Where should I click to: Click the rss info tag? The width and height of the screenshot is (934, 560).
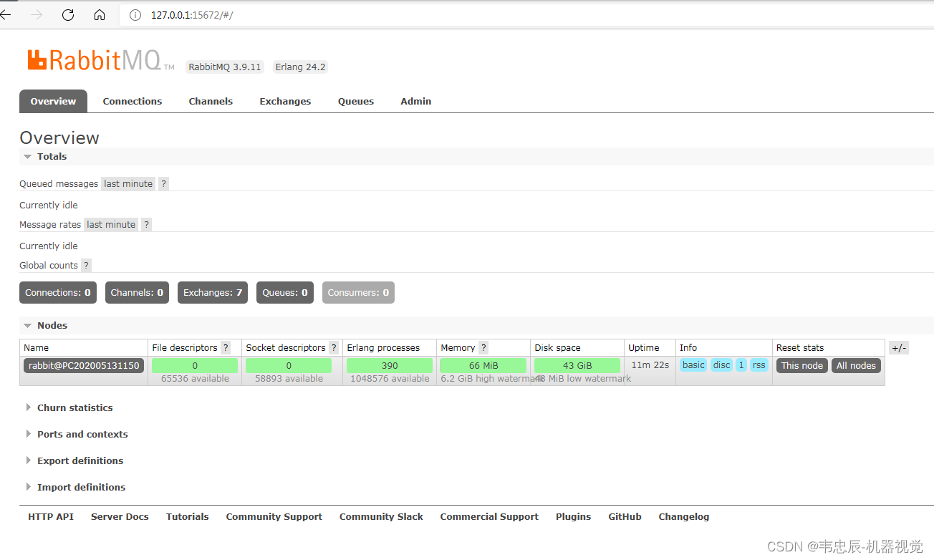click(759, 365)
